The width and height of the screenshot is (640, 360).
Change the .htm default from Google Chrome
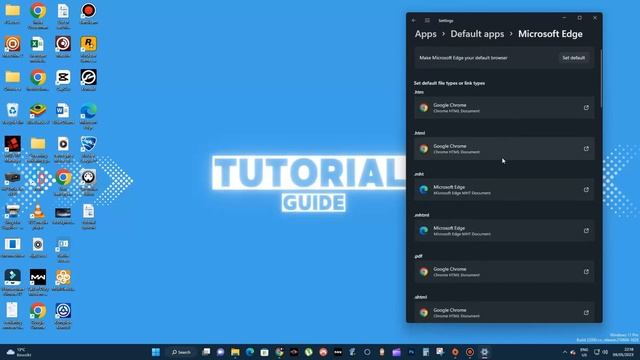point(504,108)
